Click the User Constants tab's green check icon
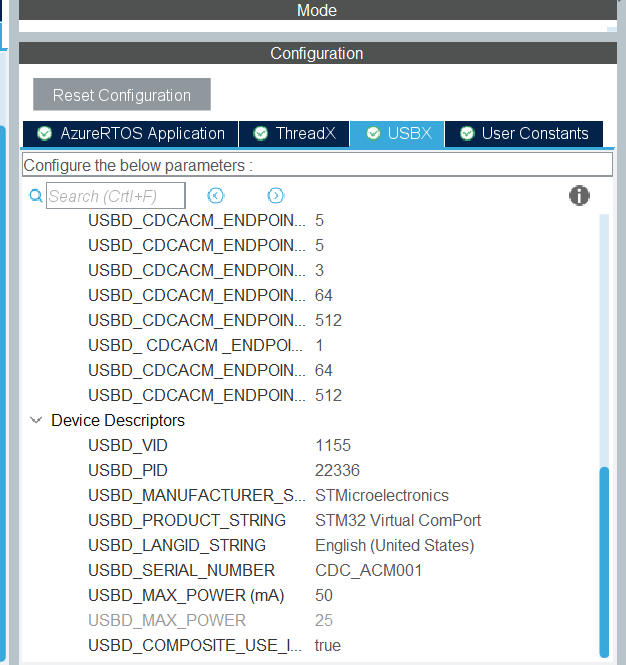 [x=467, y=134]
